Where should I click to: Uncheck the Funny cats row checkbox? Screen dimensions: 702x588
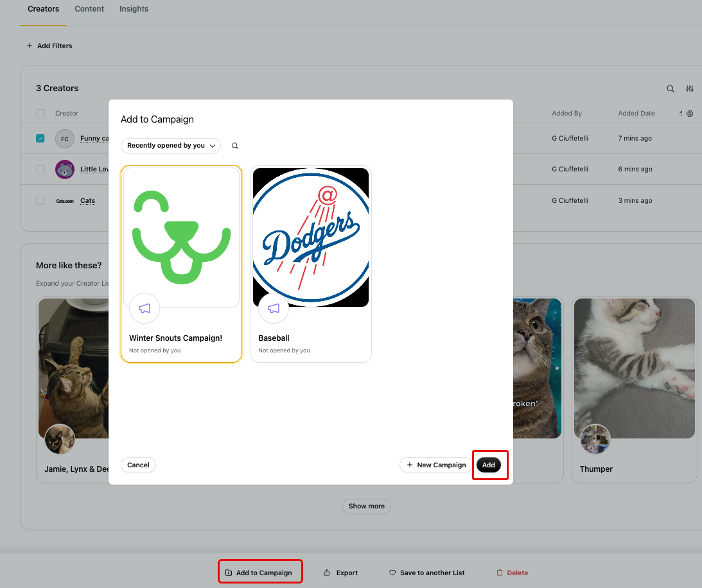click(40, 138)
